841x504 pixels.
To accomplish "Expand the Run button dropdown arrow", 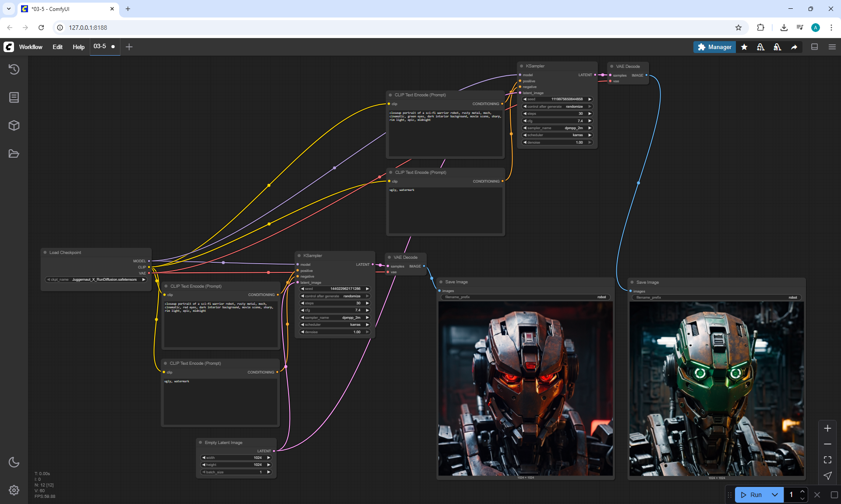I will [x=775, y=495].
